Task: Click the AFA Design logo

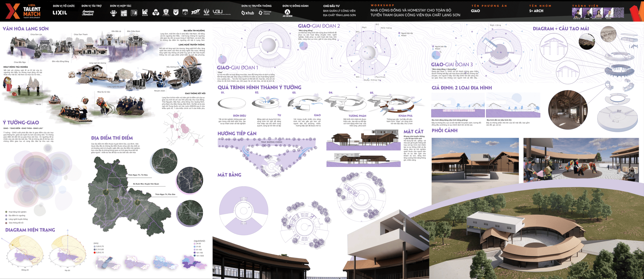Action: click(287, 13)
